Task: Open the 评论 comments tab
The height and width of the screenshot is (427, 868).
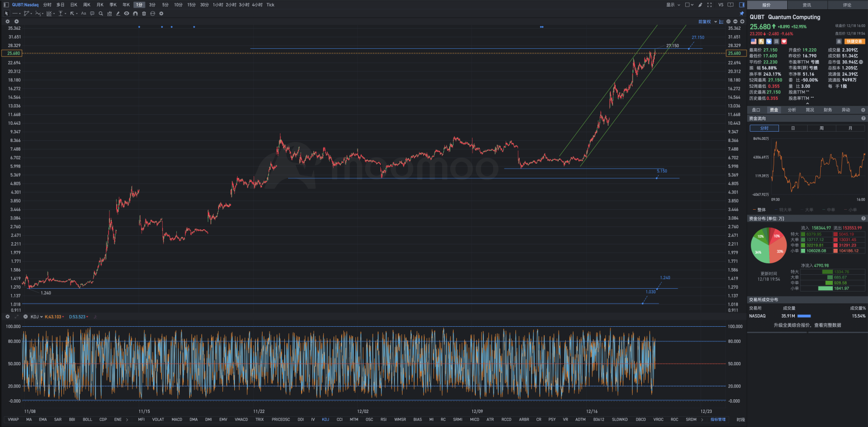Action: 847,5
